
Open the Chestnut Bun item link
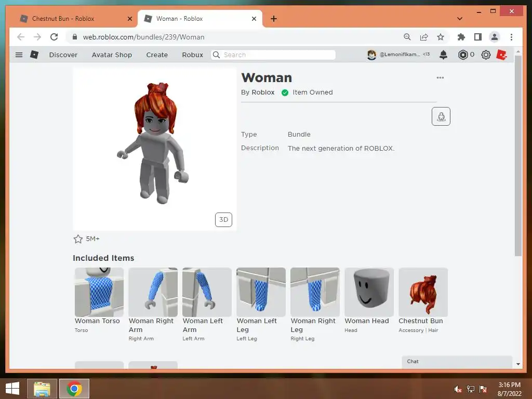[421, 321]
